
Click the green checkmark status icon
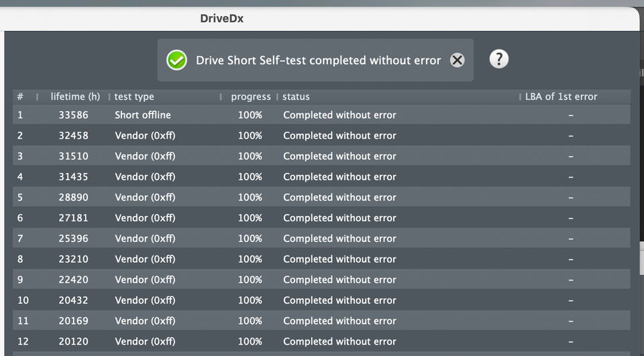(x=176, y=60)
